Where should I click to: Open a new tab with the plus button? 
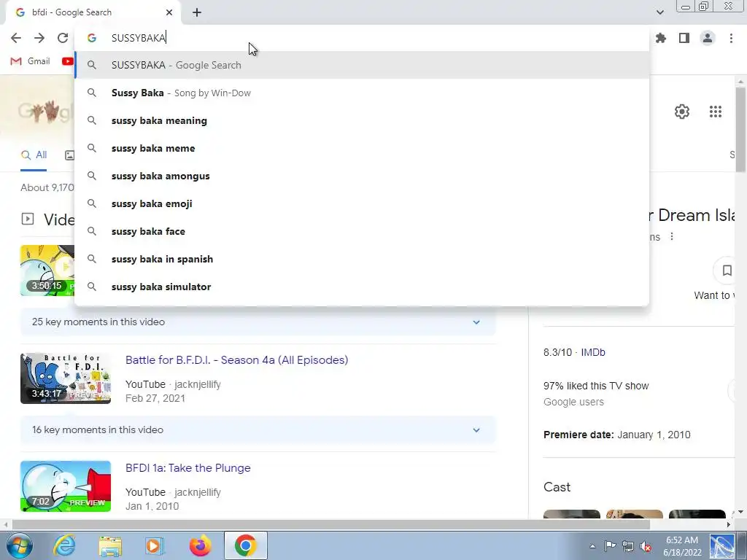[x=197, y=12]
